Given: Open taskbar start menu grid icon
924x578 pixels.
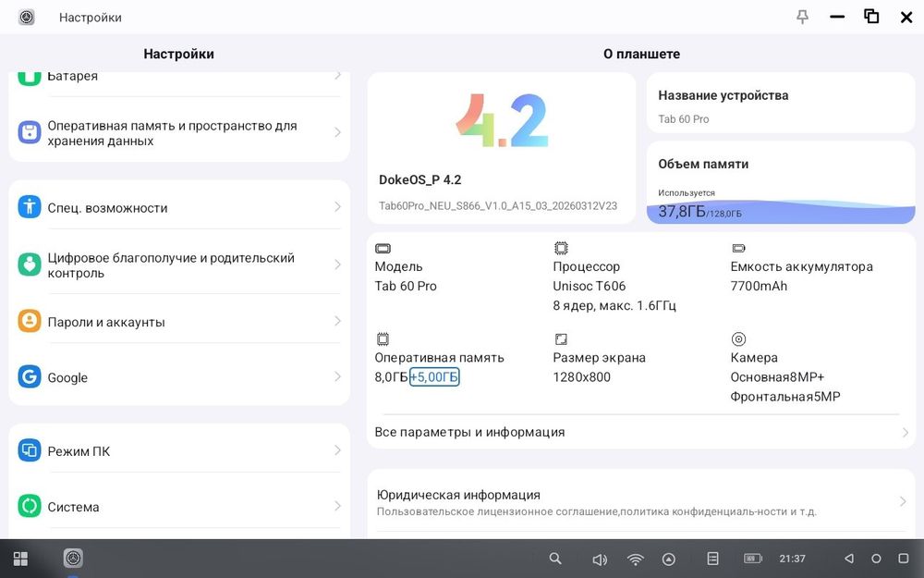Looking at the screenshot, I should point(20,559).
